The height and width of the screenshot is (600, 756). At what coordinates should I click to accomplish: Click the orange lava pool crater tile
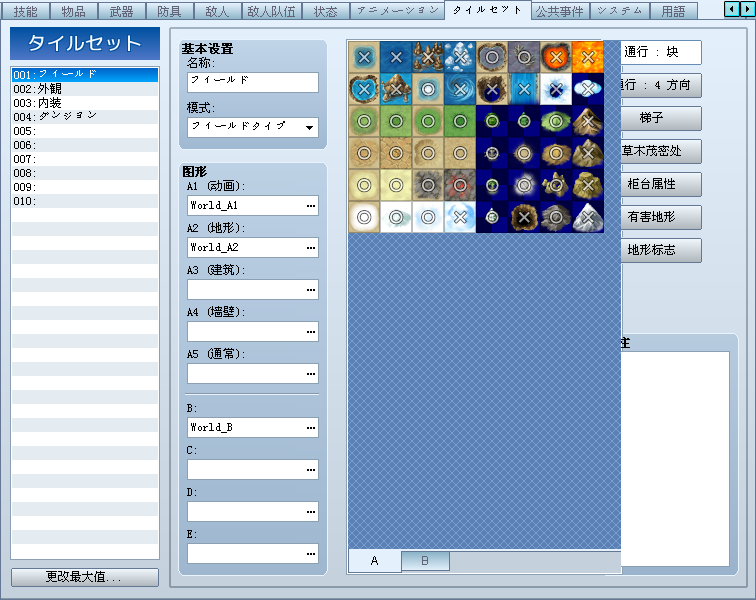click(x=556, y=57)
